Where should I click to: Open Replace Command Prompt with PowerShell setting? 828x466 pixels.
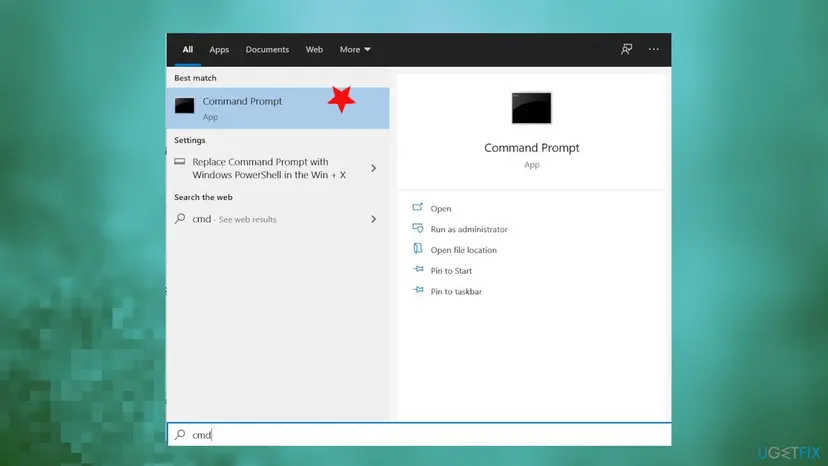269,168
